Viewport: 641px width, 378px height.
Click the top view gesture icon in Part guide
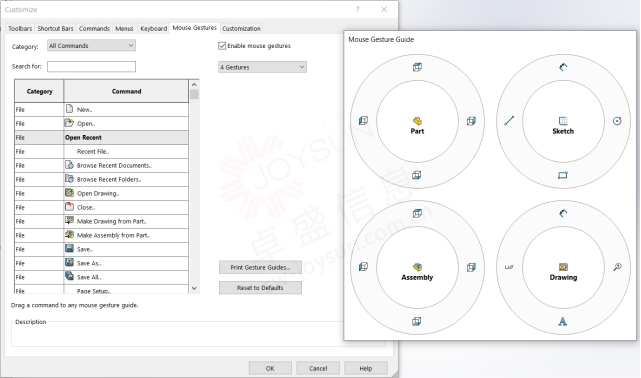[x=417, y=67]
